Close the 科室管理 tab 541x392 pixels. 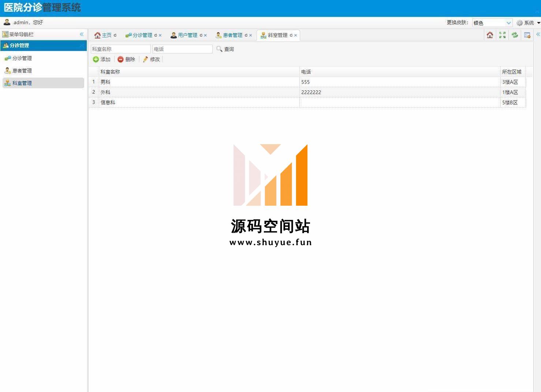pyautogui.click(x=295, y=35)
